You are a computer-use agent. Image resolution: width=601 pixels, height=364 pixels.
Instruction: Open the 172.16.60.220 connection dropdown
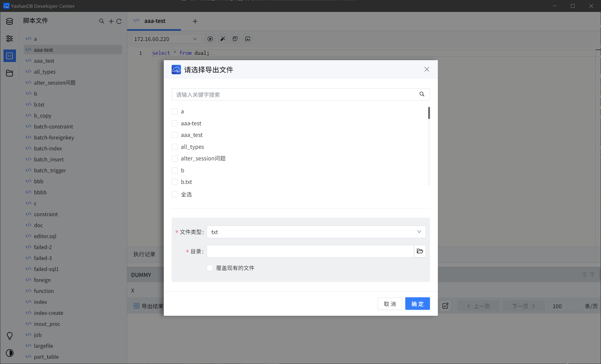[x=166, y=39]
